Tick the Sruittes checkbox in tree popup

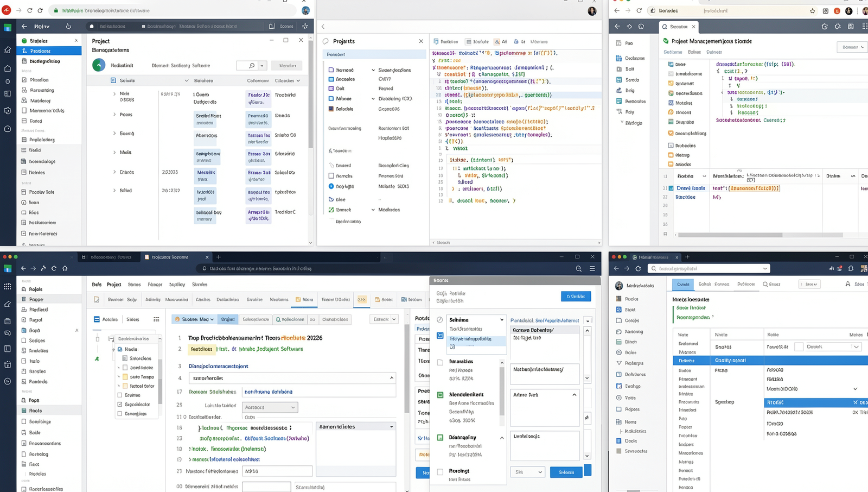[120, 395]
